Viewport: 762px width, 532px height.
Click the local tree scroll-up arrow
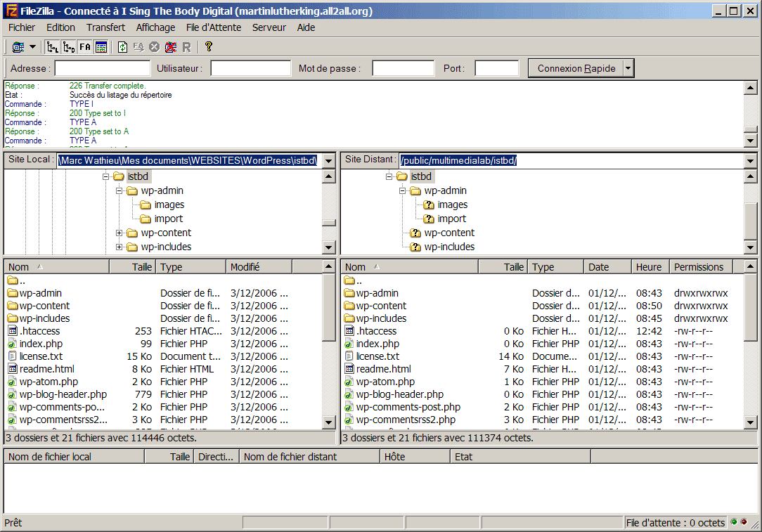click(x=329, y=176)
